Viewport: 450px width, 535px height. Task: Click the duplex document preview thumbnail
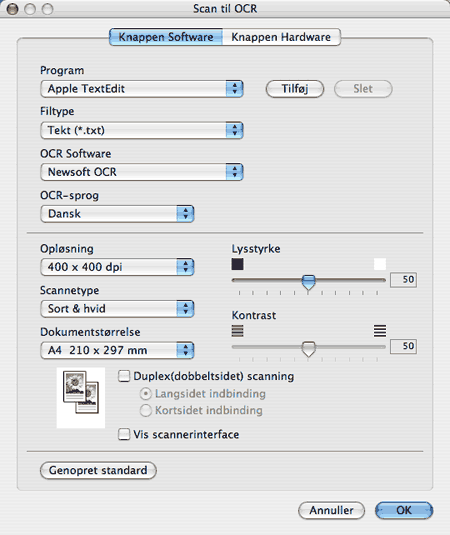pos(81,397)
